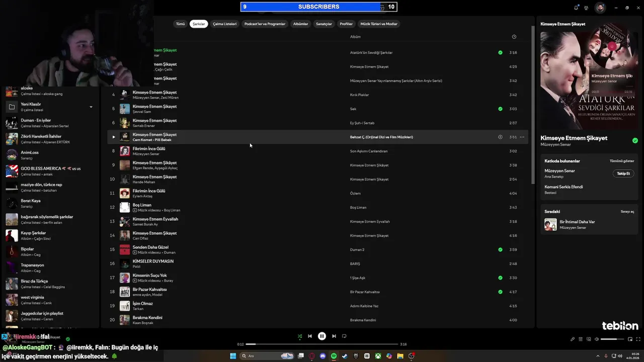644x362 pixels.
Task: Toggle saved check on 1 Şişe Aşk row
Action: [500, 278]
